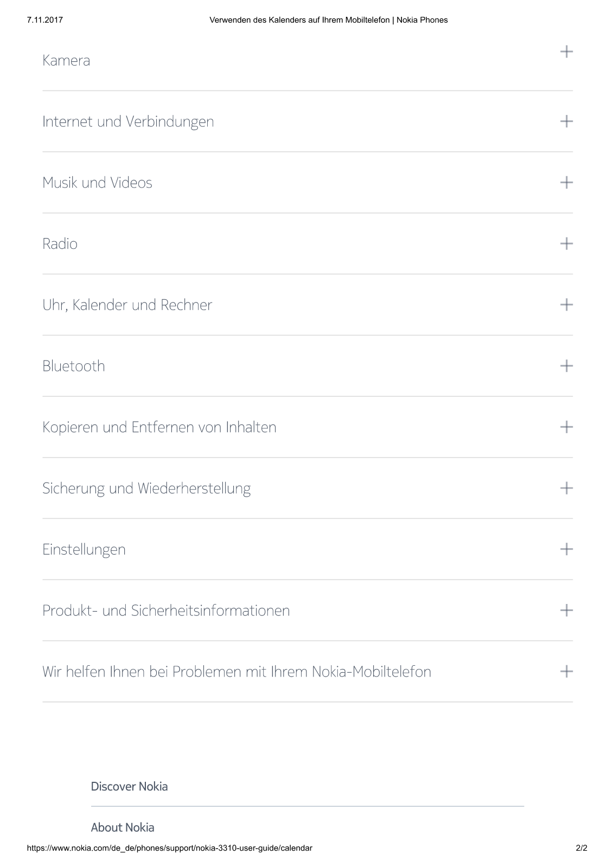
Task: Select the Bluetooth heading
Action: coord(74,366)
